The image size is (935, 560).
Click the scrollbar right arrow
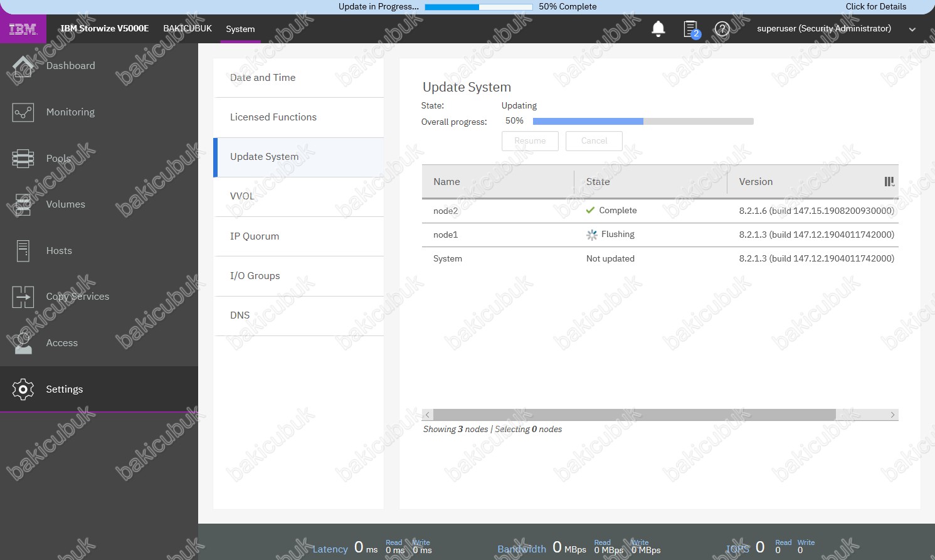tap(892, 415)
